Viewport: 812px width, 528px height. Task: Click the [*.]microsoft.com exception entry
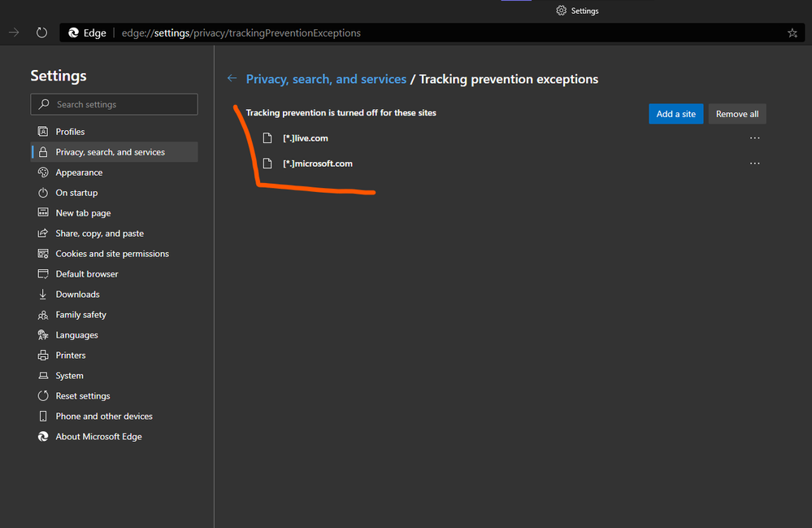pos(318,164)
